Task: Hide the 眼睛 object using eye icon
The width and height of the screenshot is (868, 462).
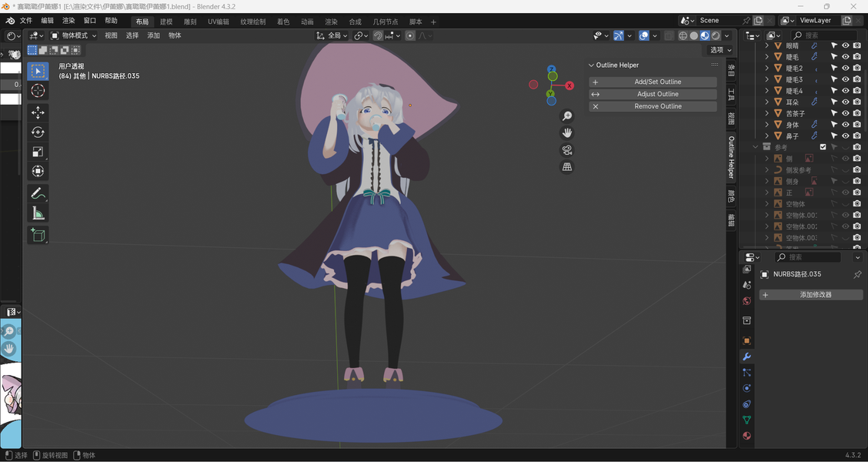Action: tap(846, 45)
